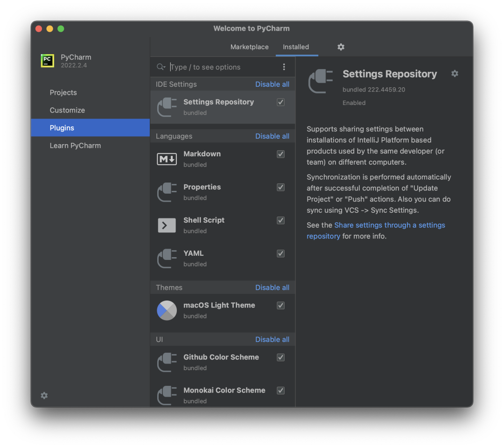Uncheck the Markdown plugin checkbox

[x=280, y=154]
